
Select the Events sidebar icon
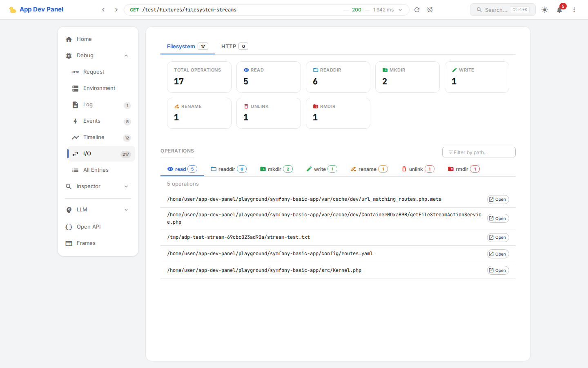[x=75, y=121]
